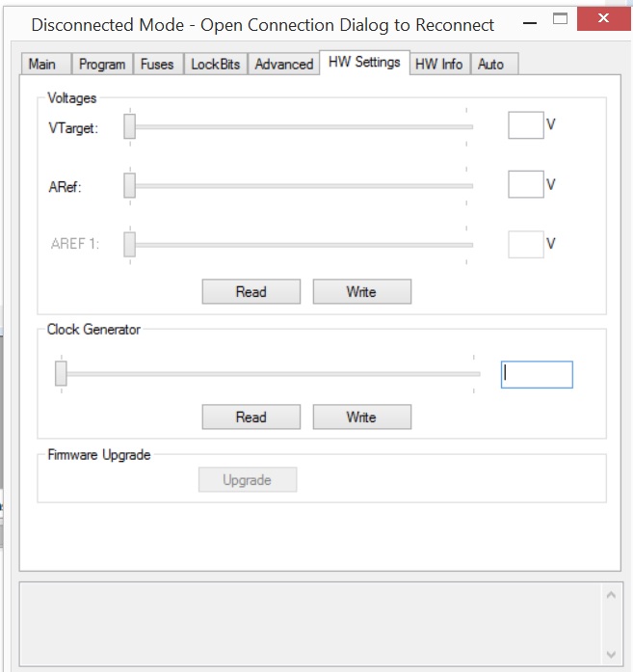Open the Auto tab
The width and height of the screenshot is (633, 672).
pyautogui.click(x=494, y=65)
